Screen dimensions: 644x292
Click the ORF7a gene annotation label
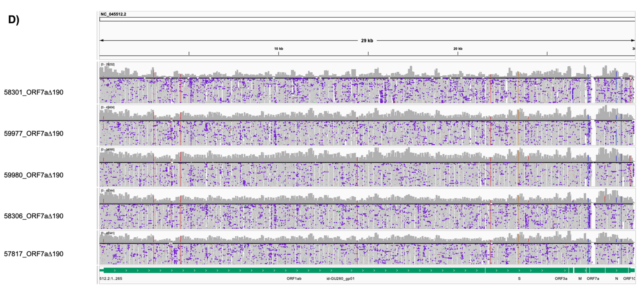click(x=593, y=278)
